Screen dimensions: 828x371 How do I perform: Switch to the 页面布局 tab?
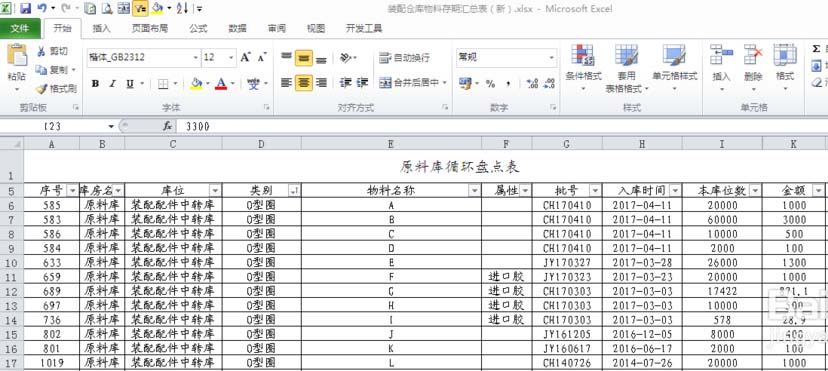click(150, 28)
